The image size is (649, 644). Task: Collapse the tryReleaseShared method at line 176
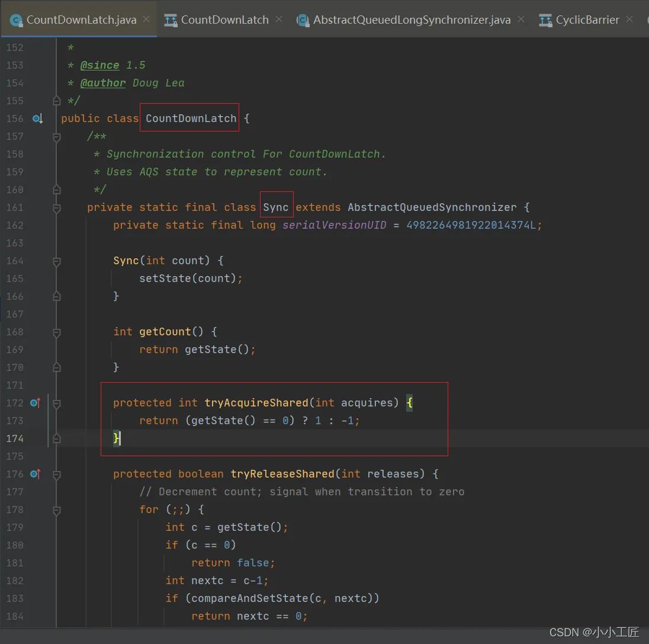click(x=57, y=475)
